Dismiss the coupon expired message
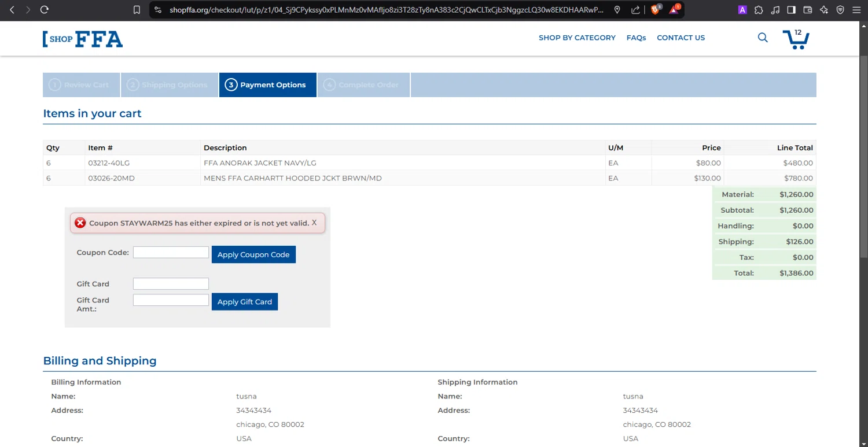This screenshot has height=447, width=868. point(314,223)
